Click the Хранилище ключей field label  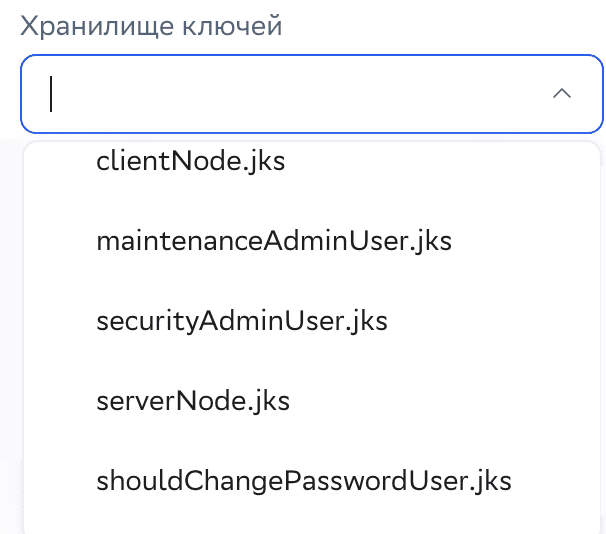click(x=151, y=26)
